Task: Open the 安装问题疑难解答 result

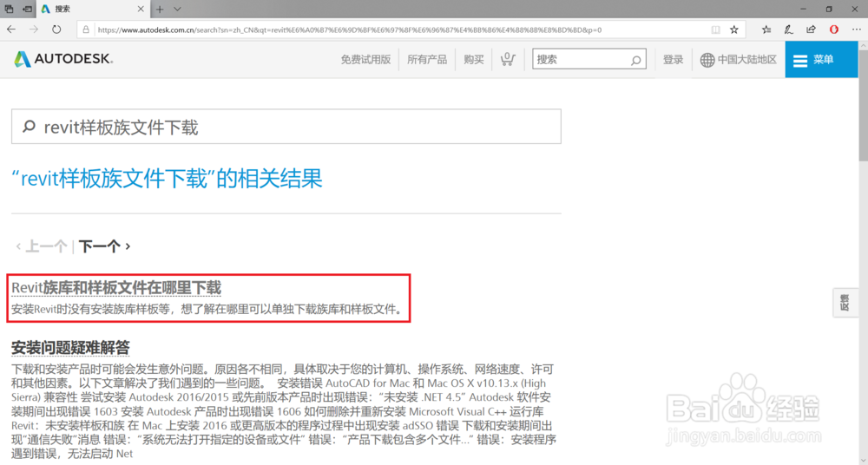Action: click(70, 348)
